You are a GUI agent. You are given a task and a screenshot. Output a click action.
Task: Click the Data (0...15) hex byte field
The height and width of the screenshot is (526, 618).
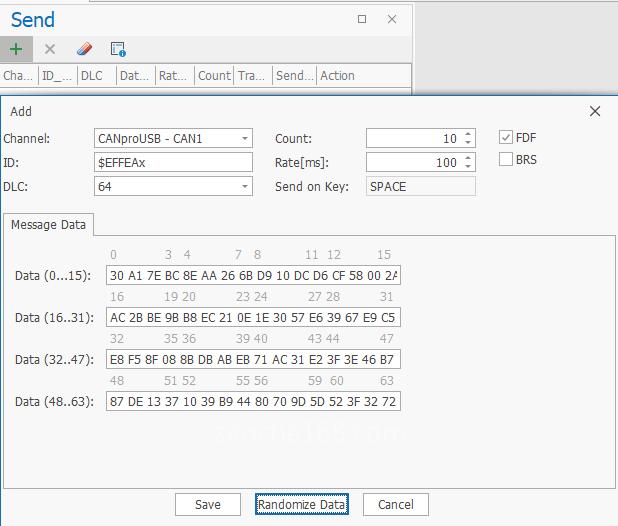tap(253, 275)
